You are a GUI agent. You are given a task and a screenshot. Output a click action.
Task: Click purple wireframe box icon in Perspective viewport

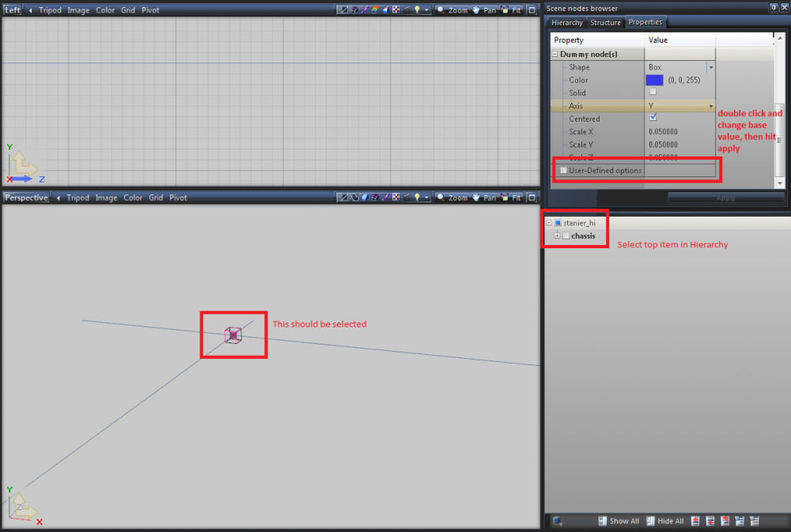coord(376,198)
